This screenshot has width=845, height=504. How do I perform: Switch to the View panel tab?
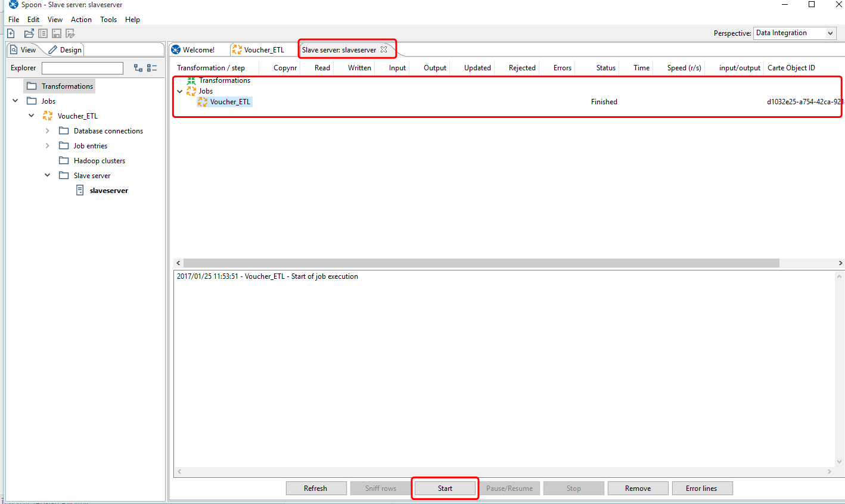click(x=23, y=50)
